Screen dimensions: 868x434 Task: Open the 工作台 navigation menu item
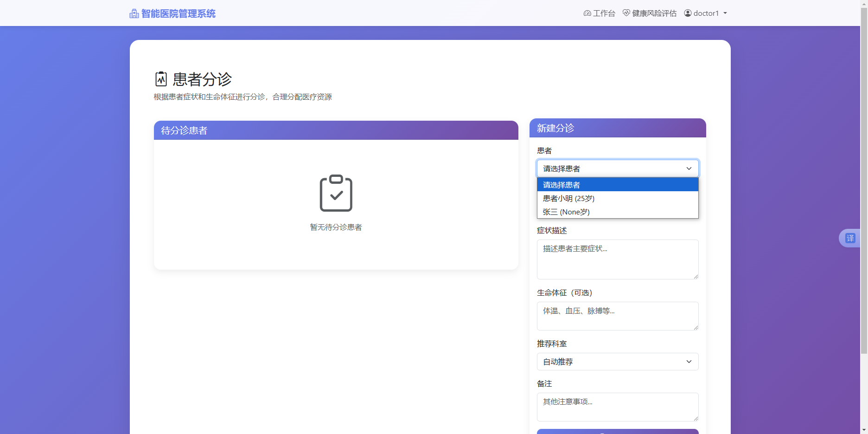point(603,13)
